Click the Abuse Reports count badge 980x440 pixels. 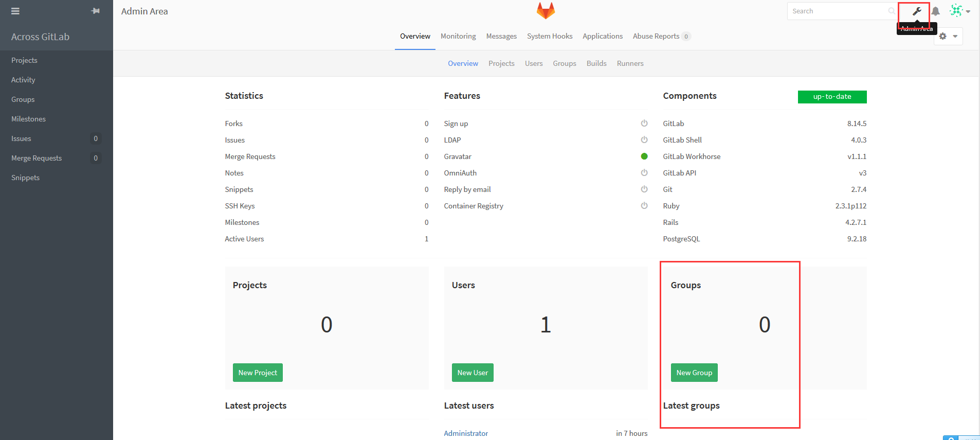pos(686,36)
